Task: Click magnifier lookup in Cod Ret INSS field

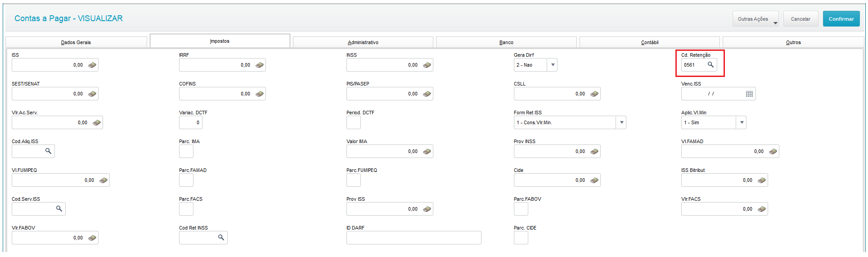Action: click(x=221, y=238)
